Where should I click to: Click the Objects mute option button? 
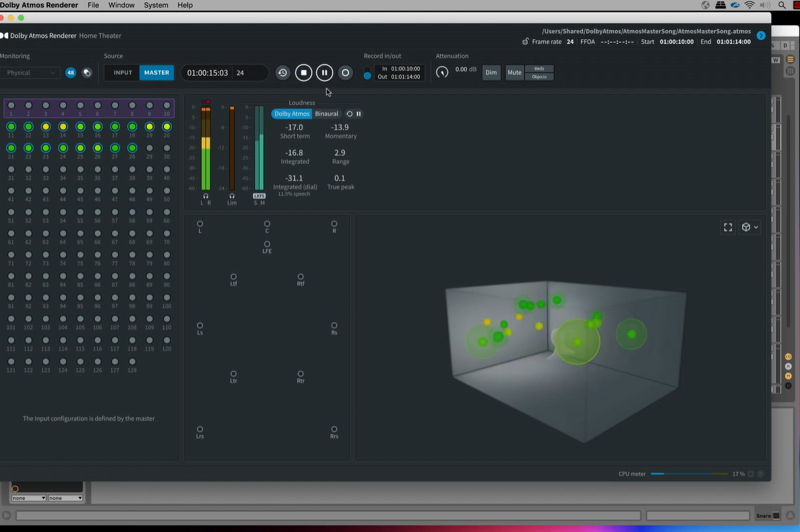coord(539,77)
